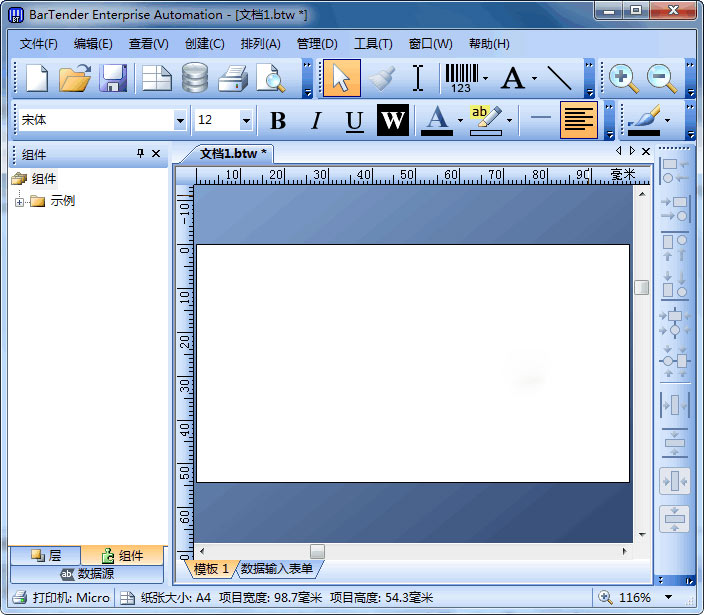
Task: Expand text type dropdown arrow
Action: tap(534, 79)
